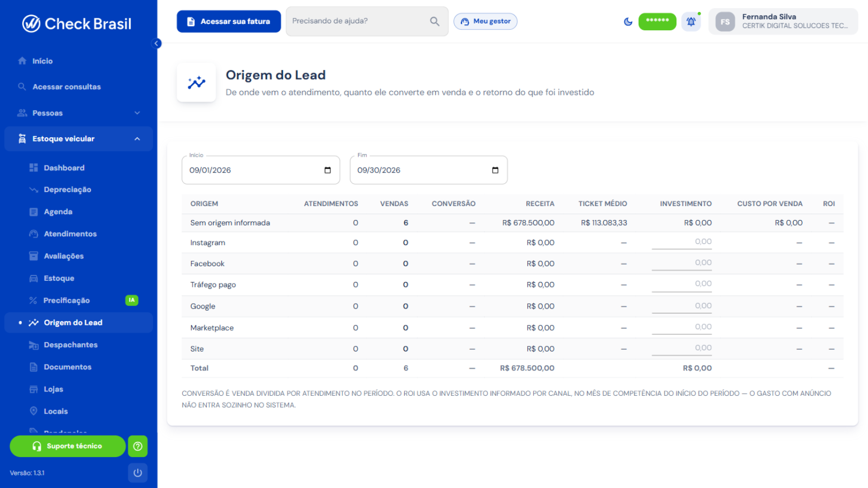Click the Fim date field 09/30/2026

[x=429, y=170]
